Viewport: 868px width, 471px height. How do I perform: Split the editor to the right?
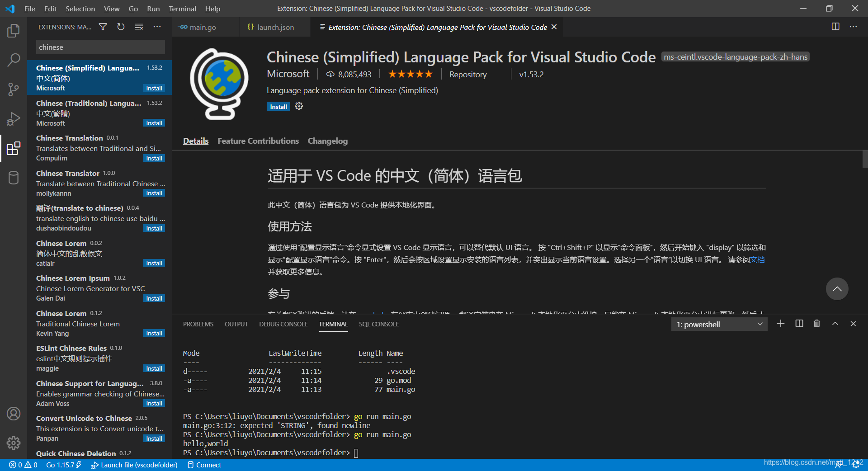(x=835, y=27)
